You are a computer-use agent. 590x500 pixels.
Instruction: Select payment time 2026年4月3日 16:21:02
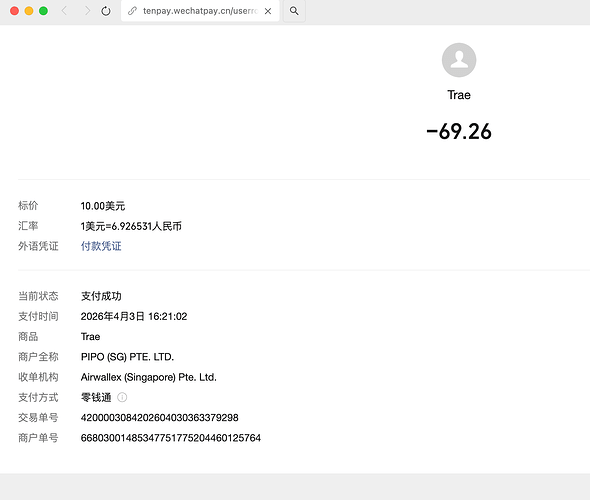point(134,316)
